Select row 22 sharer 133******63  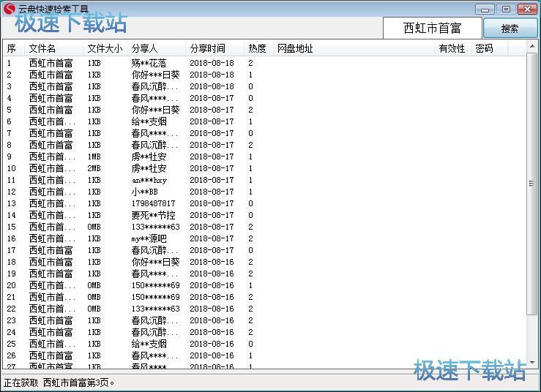155,309
